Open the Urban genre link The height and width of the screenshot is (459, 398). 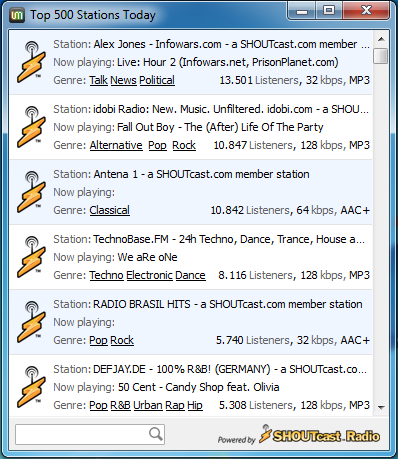[148, 405]
